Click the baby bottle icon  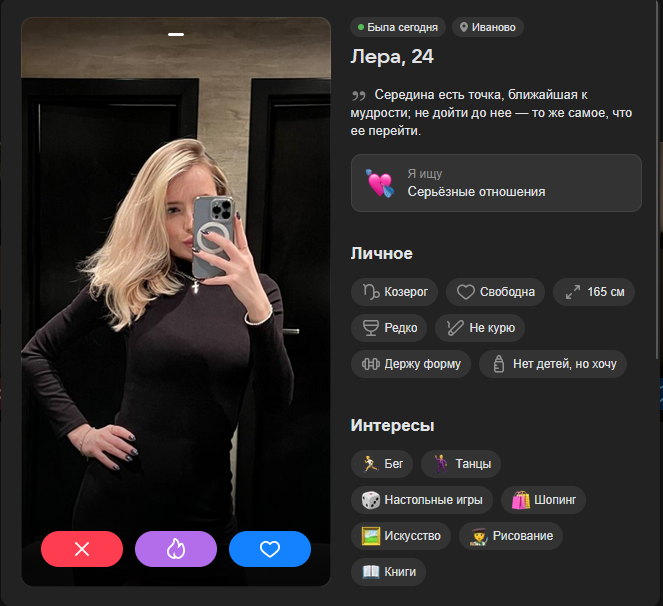pos(499,364)
